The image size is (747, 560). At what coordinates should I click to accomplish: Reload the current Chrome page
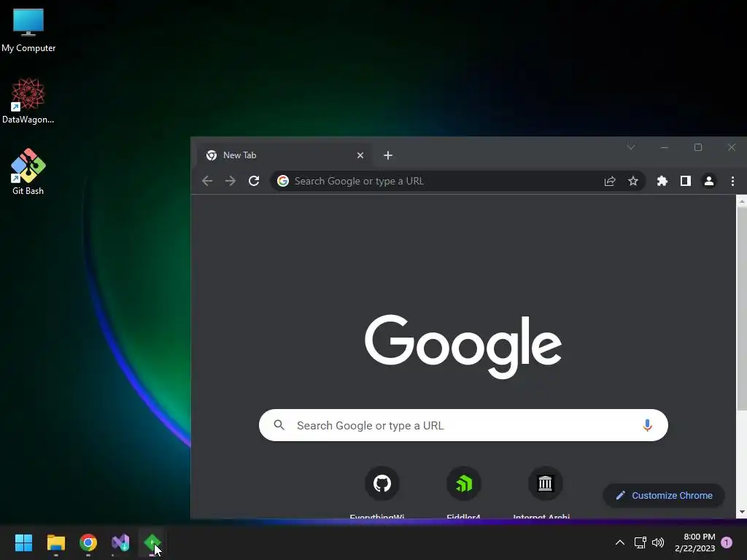click(x=254, y=181)
